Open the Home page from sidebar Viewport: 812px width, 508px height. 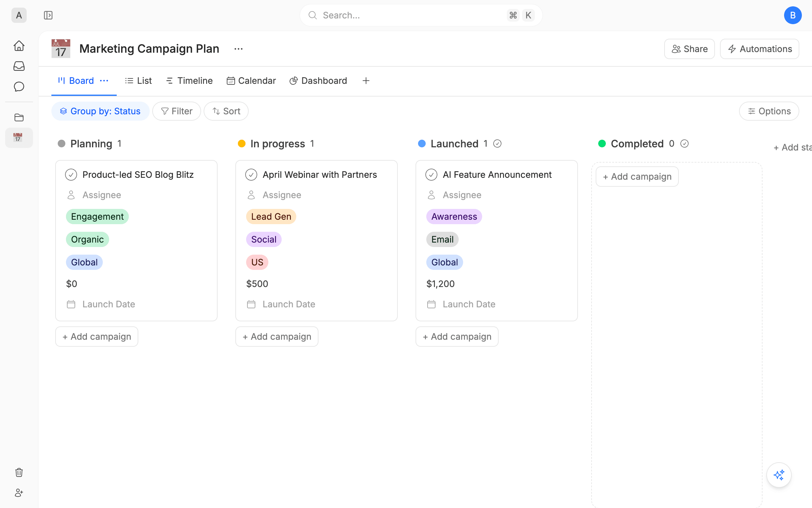[x=19, y=45]
